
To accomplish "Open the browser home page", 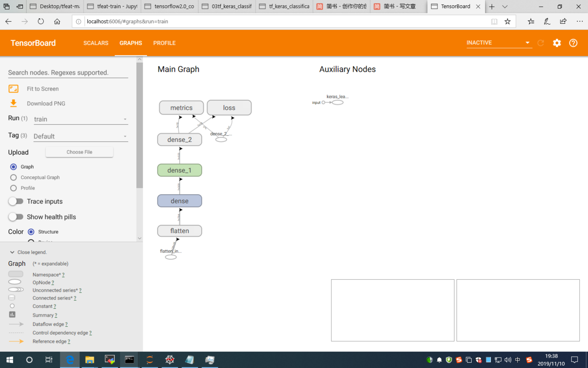I will click(x=57, y=21).
